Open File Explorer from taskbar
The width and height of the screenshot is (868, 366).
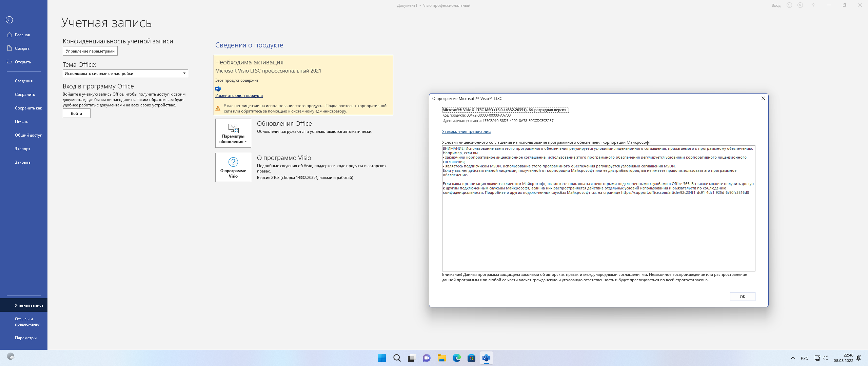coord(441,358)
